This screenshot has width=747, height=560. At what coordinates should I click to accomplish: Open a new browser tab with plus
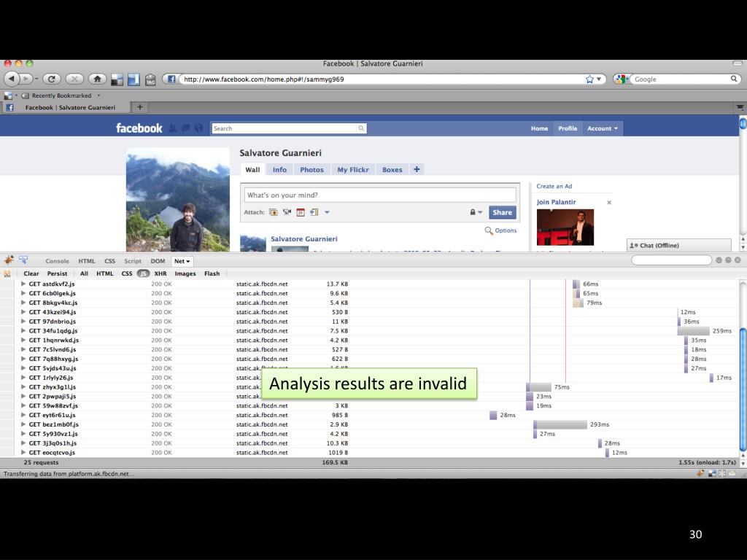139,107
